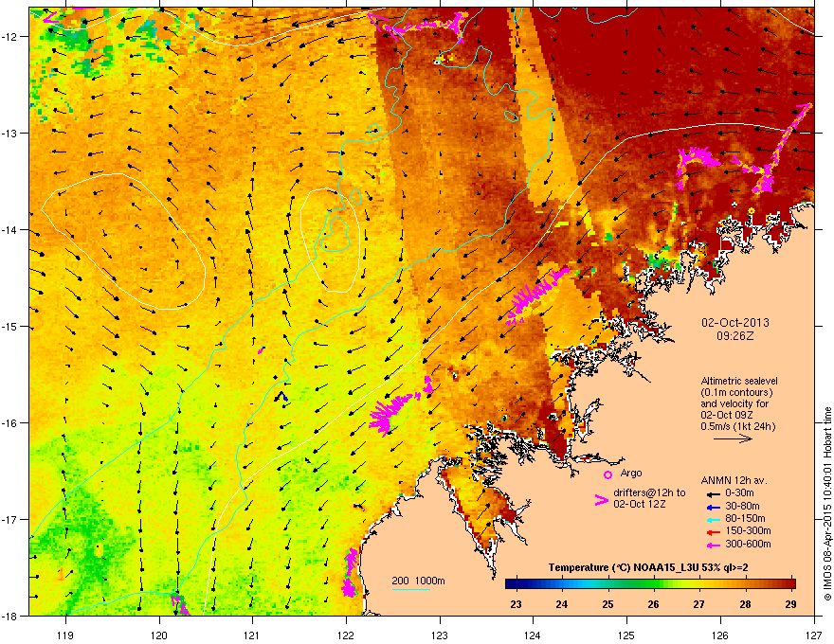Click the dark red end of temperature colorbar
Screen dimensions: 834x644
click(789, 584)
